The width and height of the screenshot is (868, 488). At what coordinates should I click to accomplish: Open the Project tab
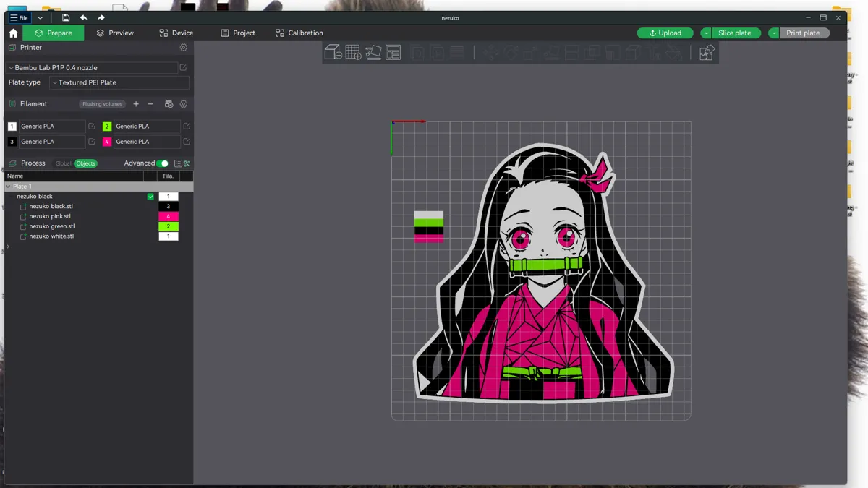[238, 33]
